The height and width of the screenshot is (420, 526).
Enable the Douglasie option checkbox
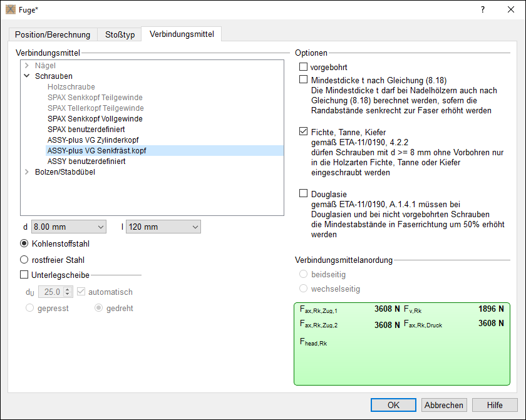click(x=304, y=194)
